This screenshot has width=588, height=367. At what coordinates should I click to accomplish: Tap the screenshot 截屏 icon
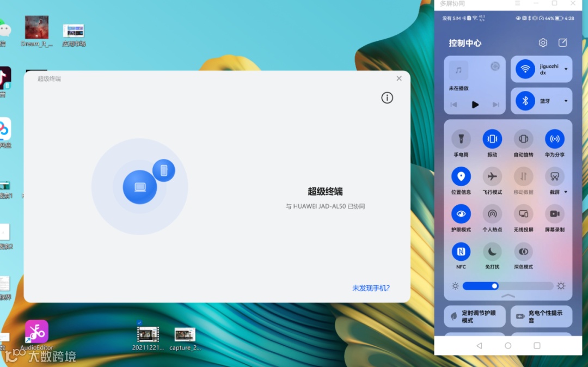tap(555, 176)
